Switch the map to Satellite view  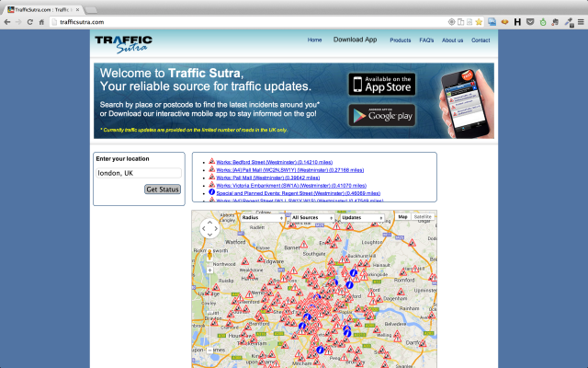pos(423,217)
